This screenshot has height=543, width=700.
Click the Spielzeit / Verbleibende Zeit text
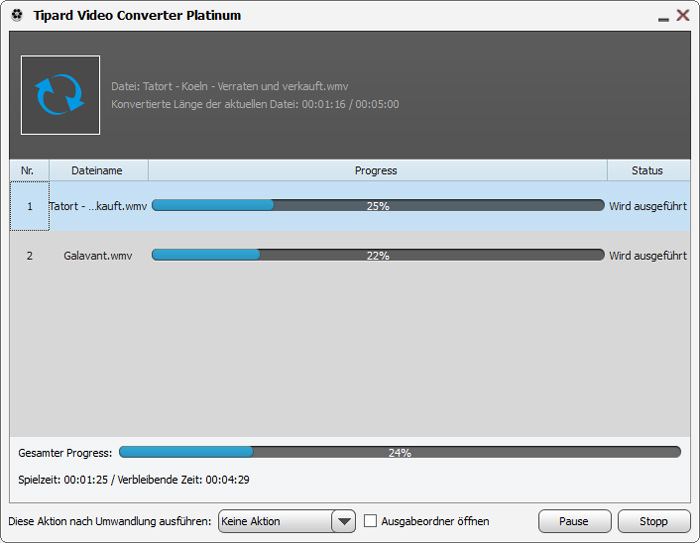(x=133, y=480)
